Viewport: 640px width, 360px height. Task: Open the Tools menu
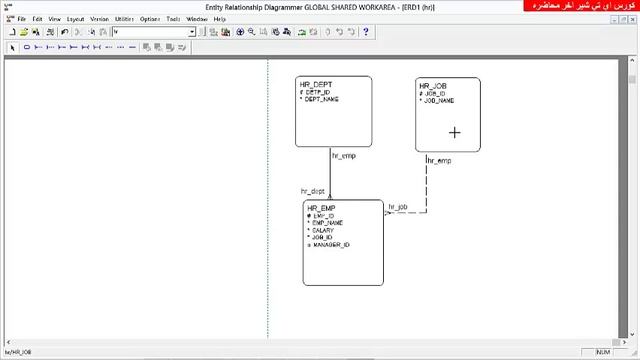click(x=173, y=19)
